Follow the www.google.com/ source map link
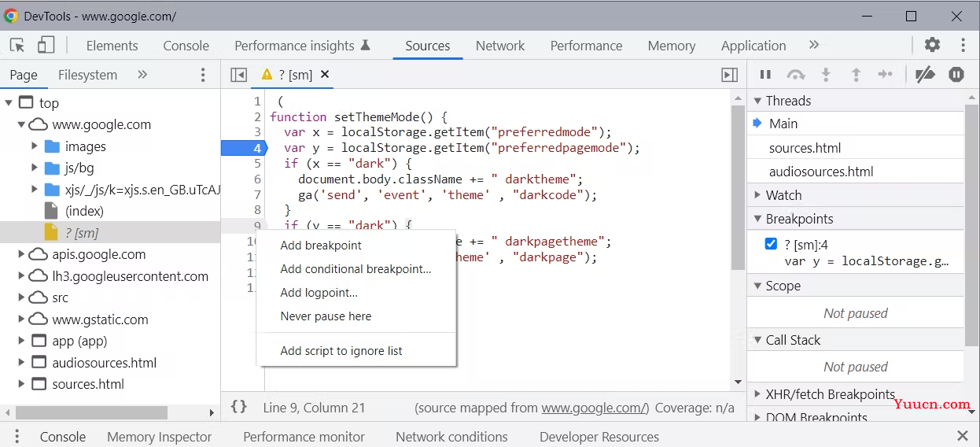Viewport: 980px width, 447px height. [x=595, y=408]
